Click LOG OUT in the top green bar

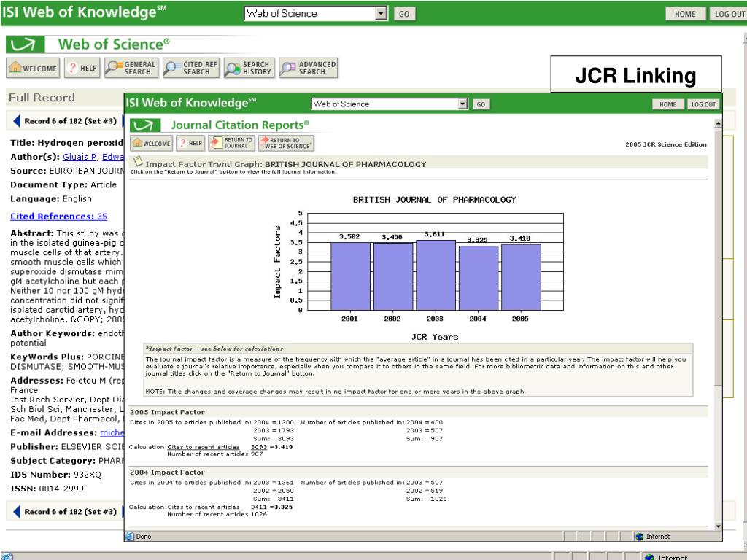[x=729, y=14]
